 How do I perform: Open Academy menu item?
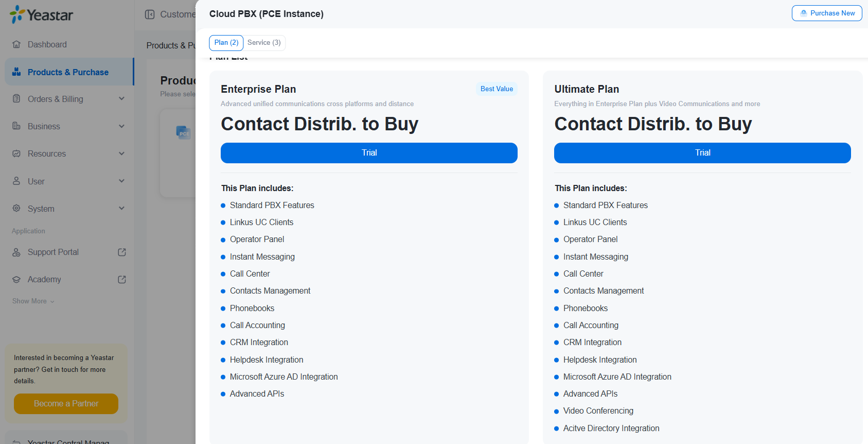coord(69,280)
